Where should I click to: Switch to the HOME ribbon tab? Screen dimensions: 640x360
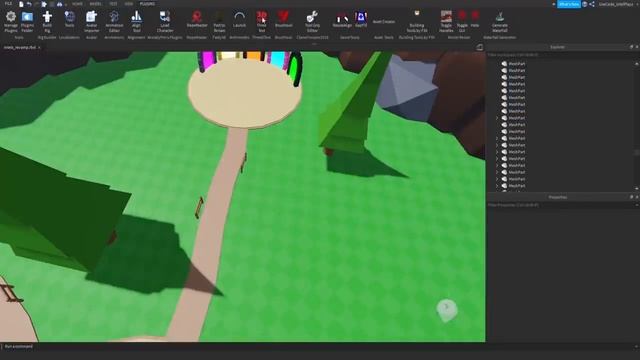coord(77,4)
